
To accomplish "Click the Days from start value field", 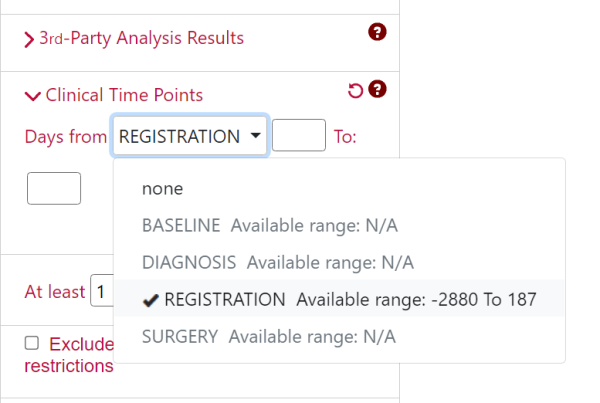I will [x=299, y=135].
